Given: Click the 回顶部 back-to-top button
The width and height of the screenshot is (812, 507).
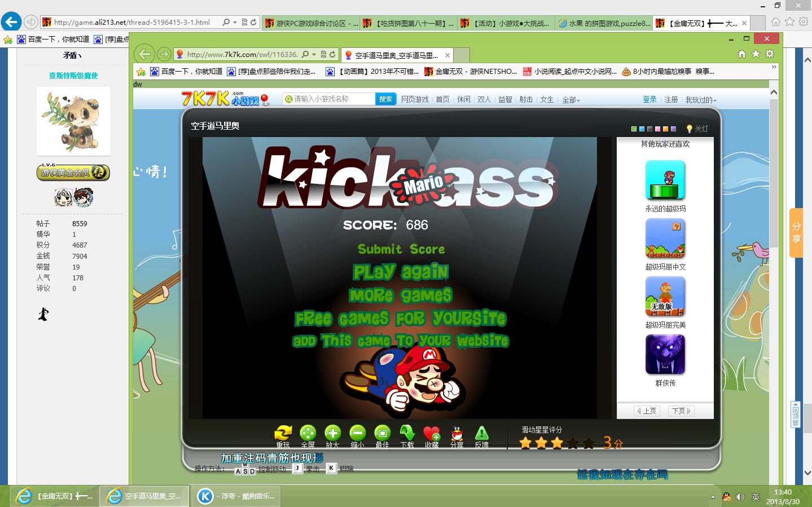Looking at the screenshot, I should coord(796,415).
